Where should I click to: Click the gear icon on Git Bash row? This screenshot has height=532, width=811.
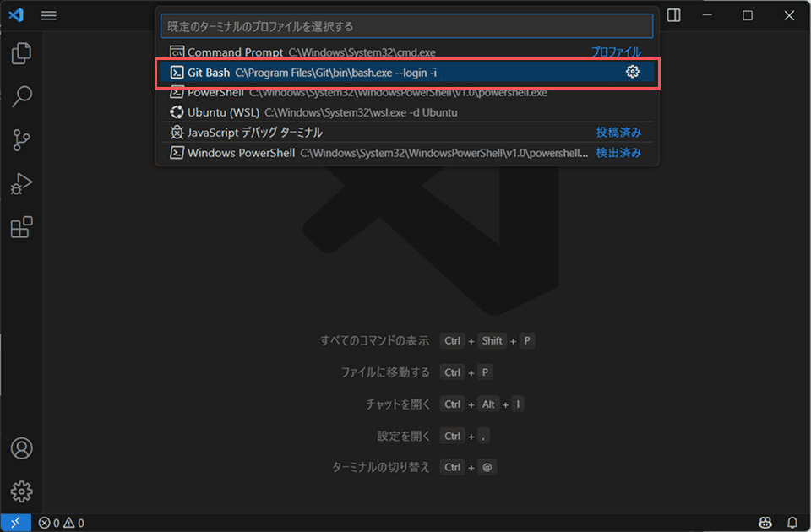click(x=632, y=72)
